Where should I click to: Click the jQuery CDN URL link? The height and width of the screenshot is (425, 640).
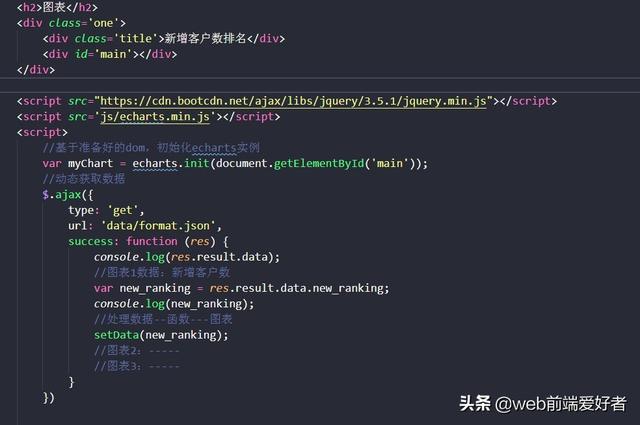click(x=293, y=101)
